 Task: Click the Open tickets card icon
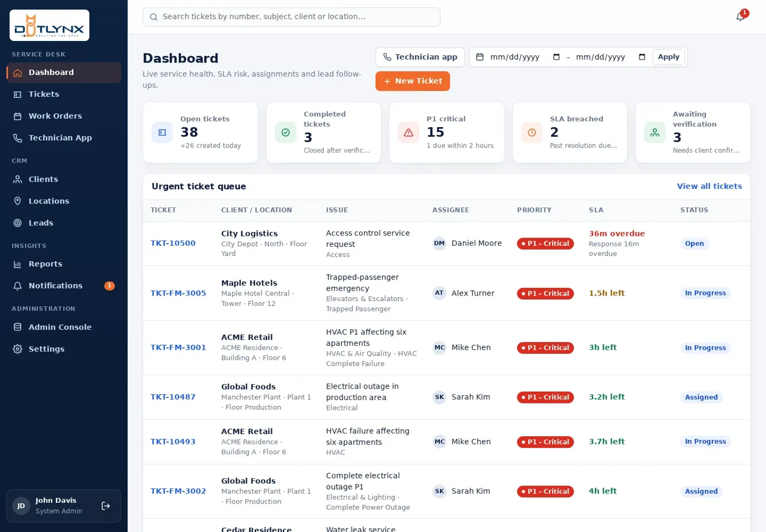pyautogui.click(x=162, y=132)
